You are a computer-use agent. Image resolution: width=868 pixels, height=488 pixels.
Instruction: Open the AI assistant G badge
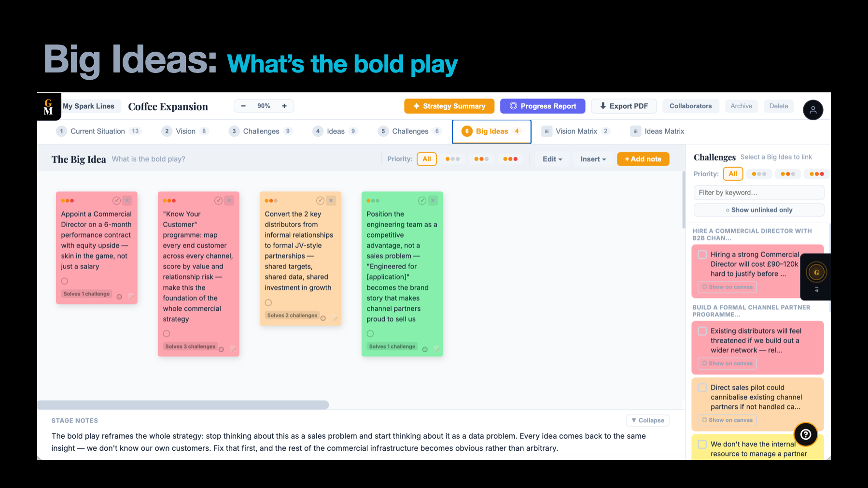(x=816, y=273)
